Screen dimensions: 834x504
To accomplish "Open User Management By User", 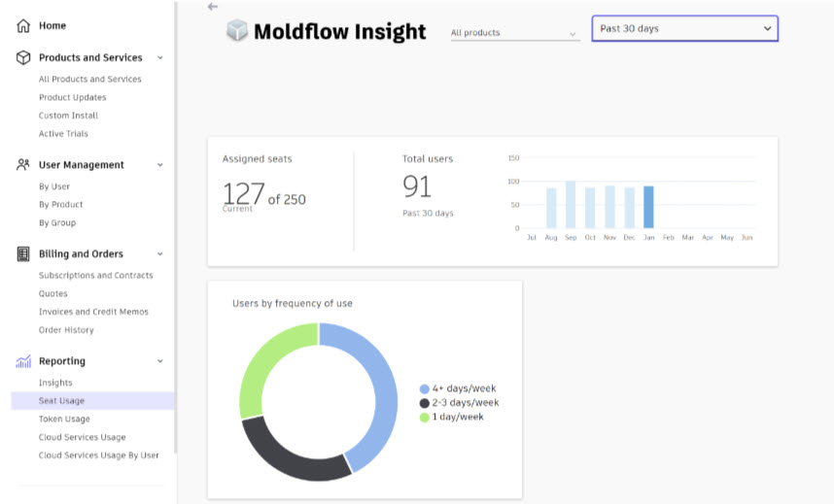I will pyautogui.click(x=54, y=186).
